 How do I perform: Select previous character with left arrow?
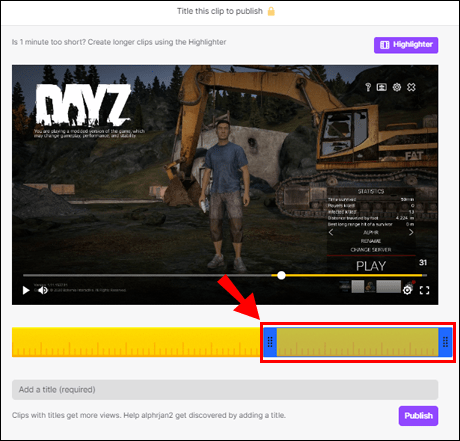(x=331, y=232)
